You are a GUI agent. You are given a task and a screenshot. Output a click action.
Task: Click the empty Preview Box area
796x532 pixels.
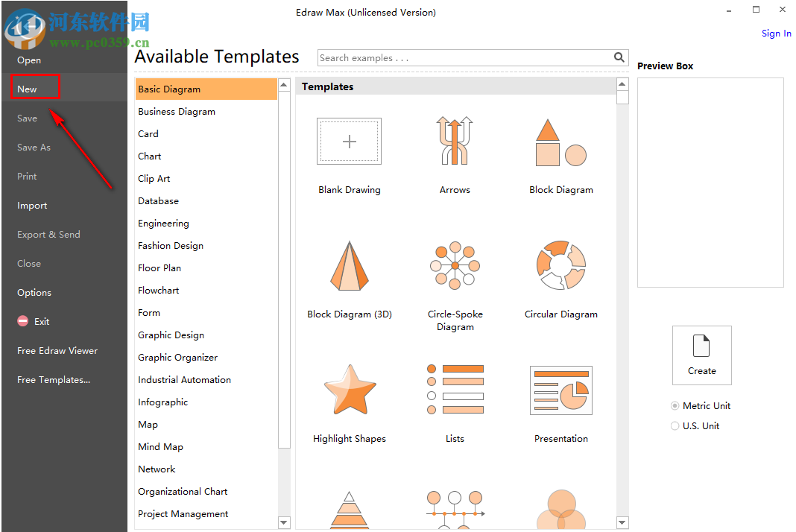coord(710,183)
